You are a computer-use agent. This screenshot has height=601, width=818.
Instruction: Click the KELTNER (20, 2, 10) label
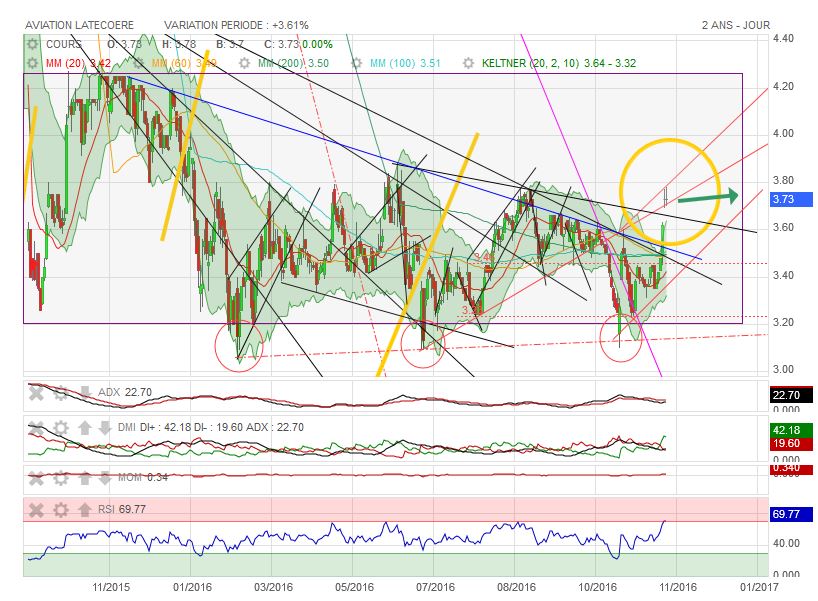point(559,64)
